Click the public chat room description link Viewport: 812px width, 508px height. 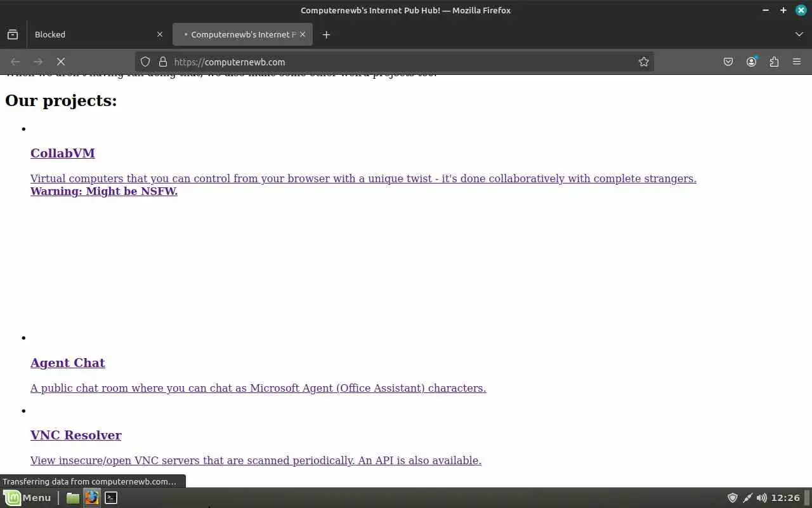click(258, 388)
